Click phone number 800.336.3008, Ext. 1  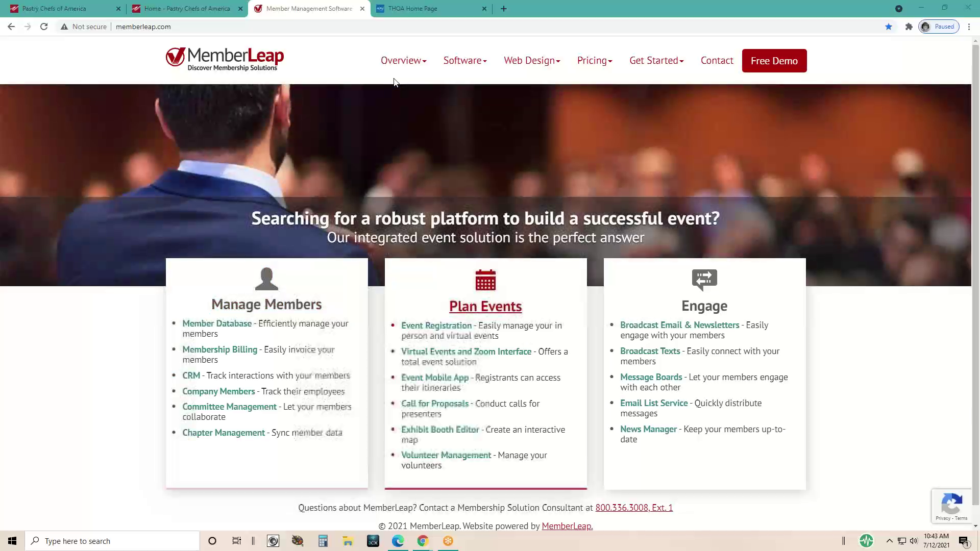(x=634, y=508)
